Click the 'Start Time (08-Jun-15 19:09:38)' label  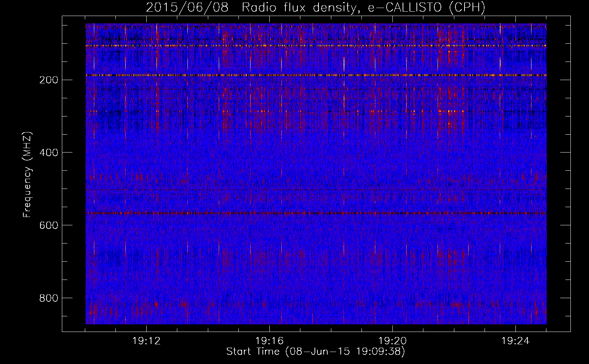[x=316, y=352]
